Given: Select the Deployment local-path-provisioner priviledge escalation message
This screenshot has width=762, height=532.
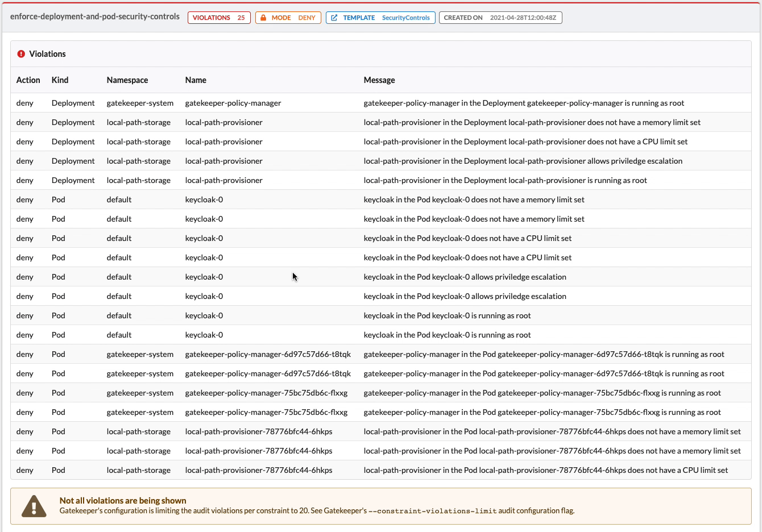Looking at the screenshot, I should pyautogui.click(x=523, y=161).
